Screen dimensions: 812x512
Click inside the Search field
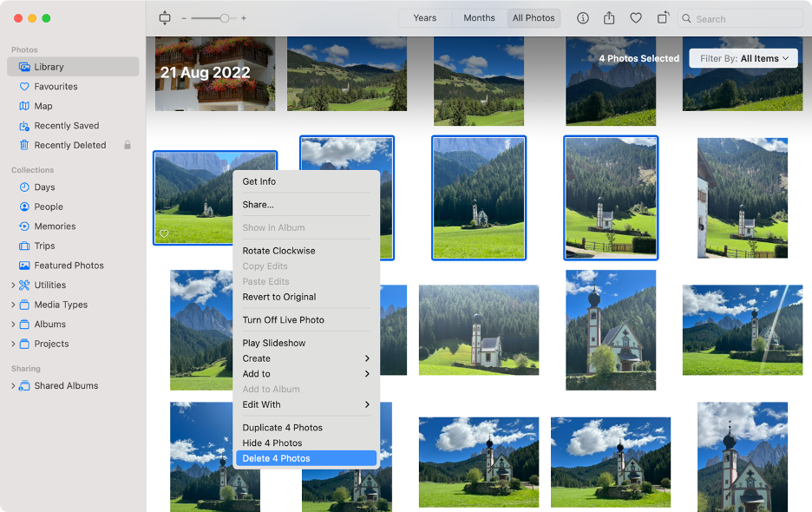(x=742, y=17)
